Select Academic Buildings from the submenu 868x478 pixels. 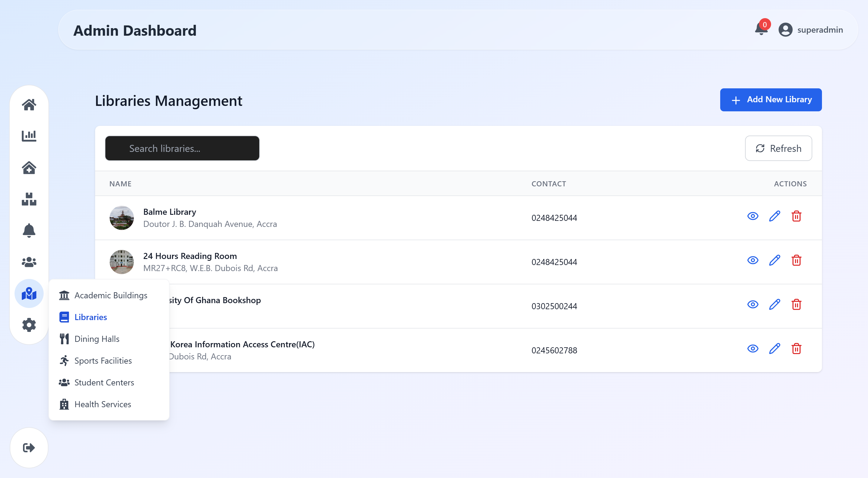coord(111,295)
